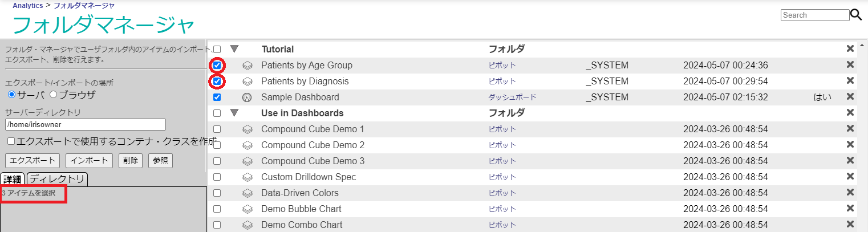
Task: Uncheck the Sample Dashboard checkbox
Action: 217,97
